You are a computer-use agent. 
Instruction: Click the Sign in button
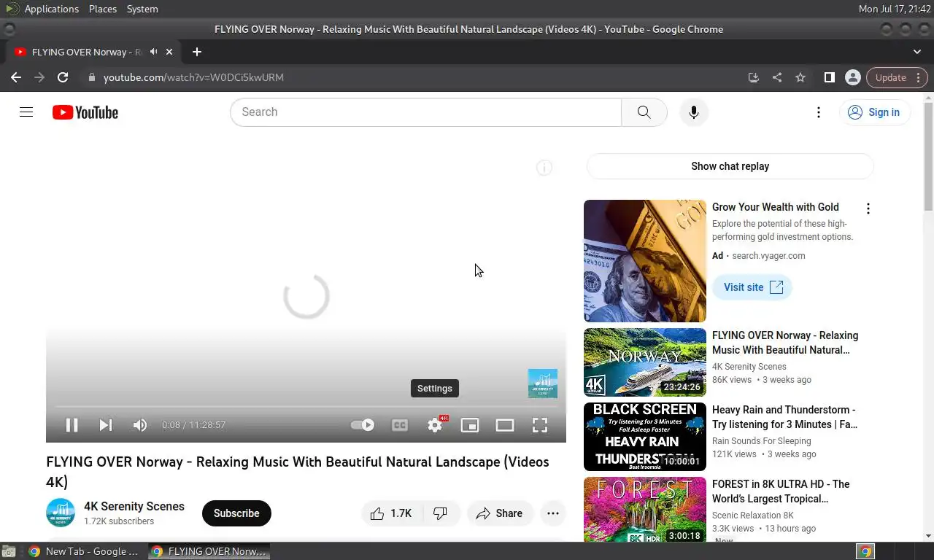(x=874, y=112)
